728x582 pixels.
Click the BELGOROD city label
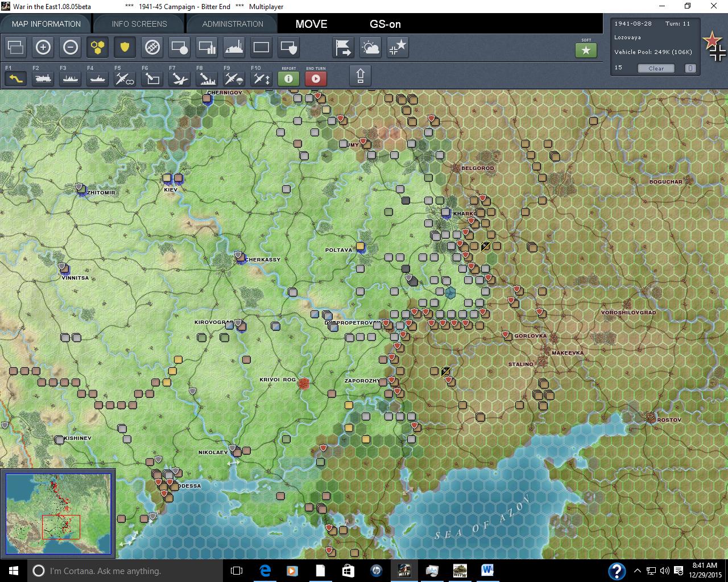point(478,168)
